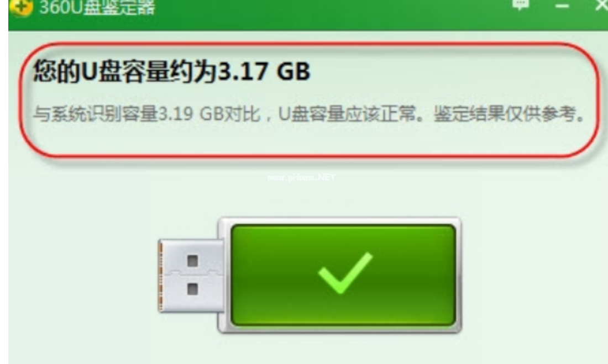Click the green USB drive body
608x364 pixels.
[343, 275]
